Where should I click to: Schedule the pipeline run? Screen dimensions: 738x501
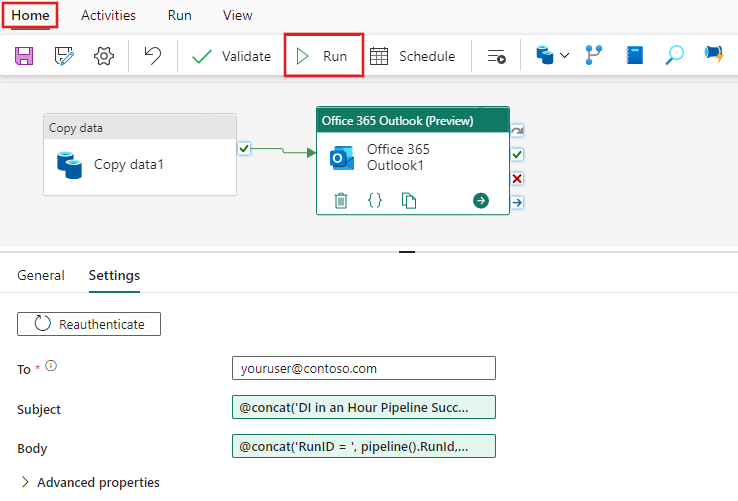click(412, 56)
